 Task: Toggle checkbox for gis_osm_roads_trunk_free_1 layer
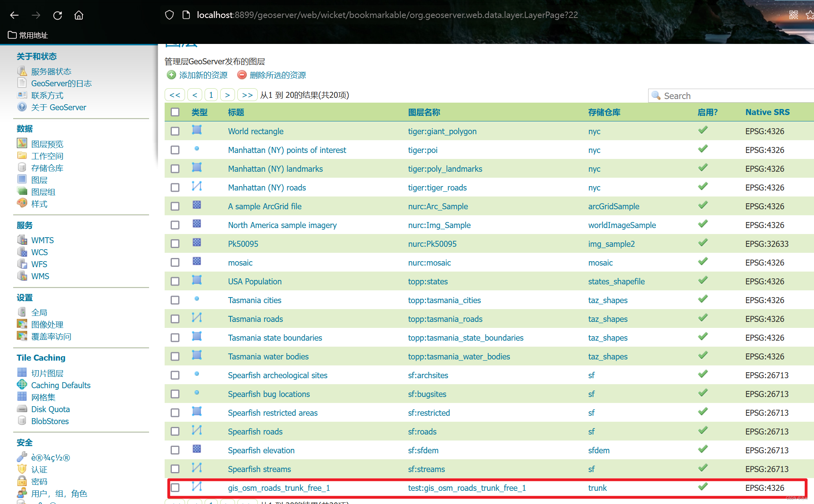[174, 488]
